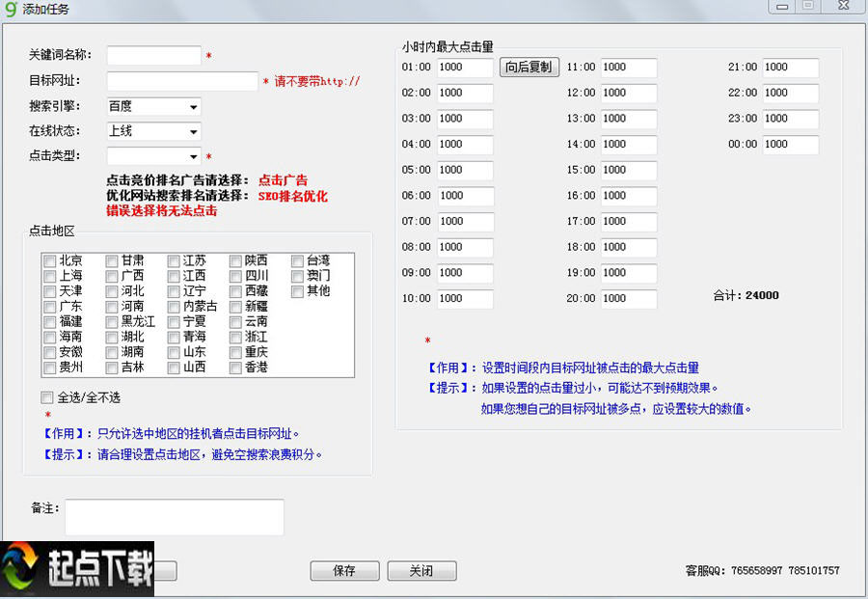Click the 关闭 button

pos(421,570)
